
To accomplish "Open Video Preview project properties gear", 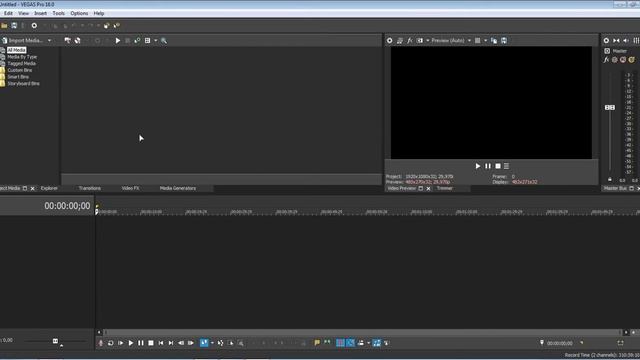I will coord(389,40).
